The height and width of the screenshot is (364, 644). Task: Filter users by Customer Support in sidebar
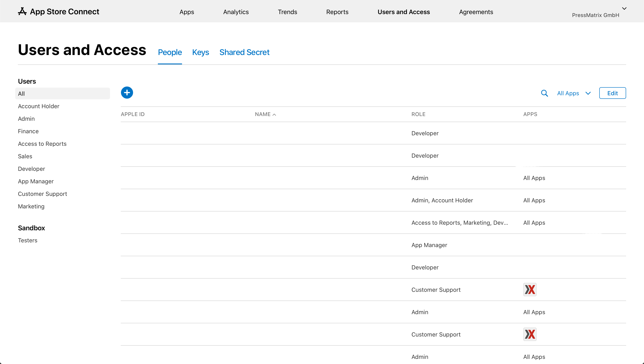pos(42,194)
